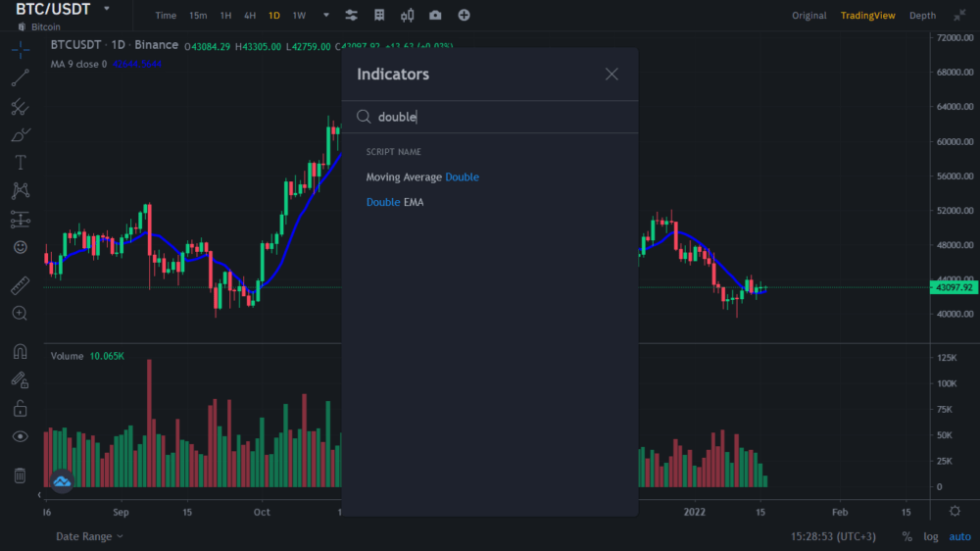
Task: Click the zoom in magnifier tool
Action: click(20, 313)
